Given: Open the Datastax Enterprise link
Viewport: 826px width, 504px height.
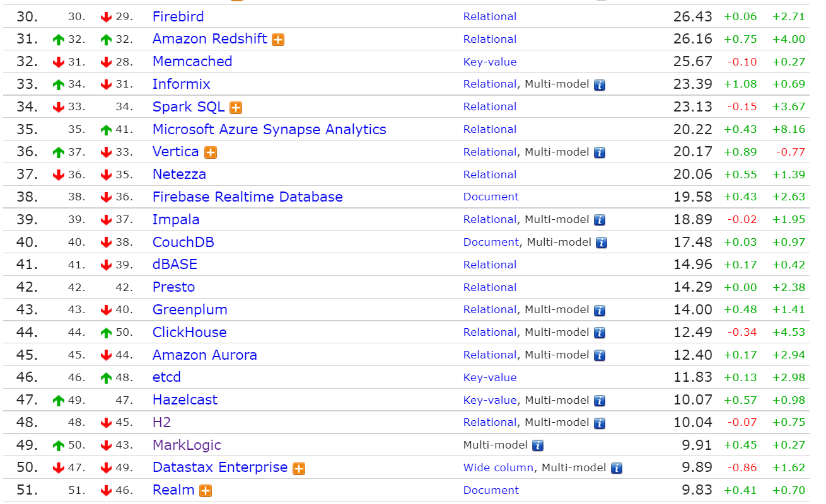Looking at the screenshot, I should coord(220,468).
